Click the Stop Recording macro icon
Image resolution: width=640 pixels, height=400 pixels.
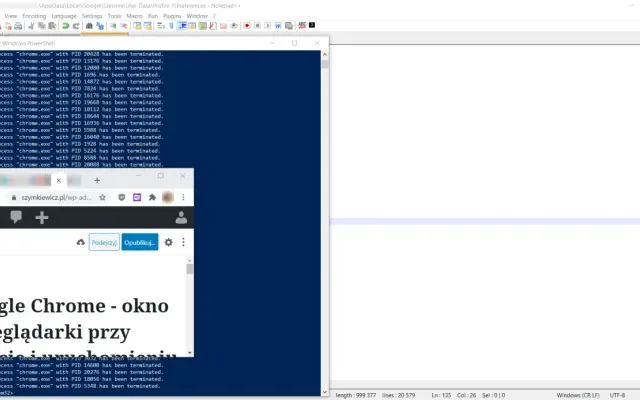[x=258, y=26]
